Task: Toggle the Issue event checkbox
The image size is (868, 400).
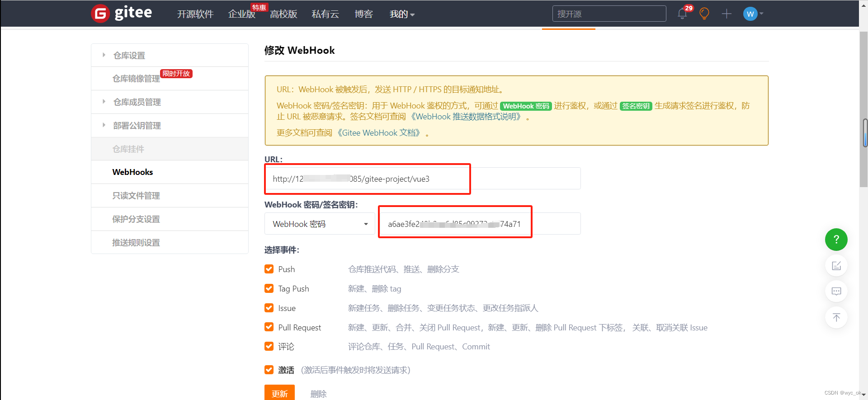Action: coord(269,308)
